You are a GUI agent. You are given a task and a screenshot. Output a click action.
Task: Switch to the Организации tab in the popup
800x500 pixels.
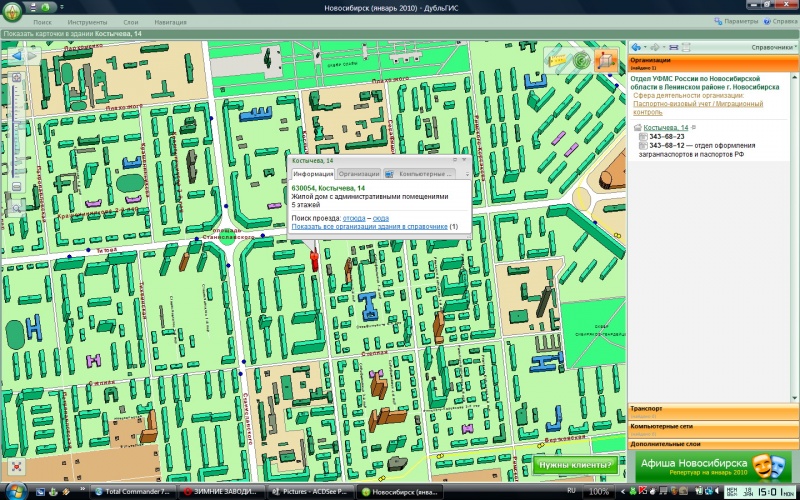pyautogui.click(x=358, y=173)
